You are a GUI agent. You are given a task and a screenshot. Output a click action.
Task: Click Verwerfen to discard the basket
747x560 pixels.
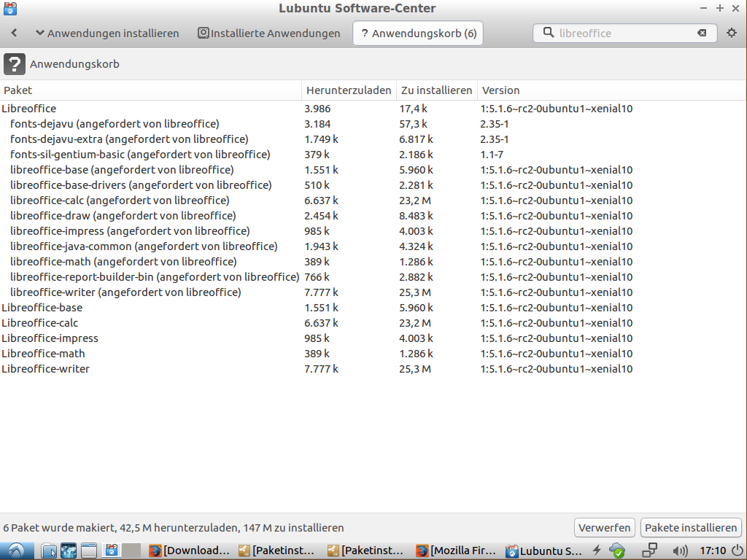(604, 528)
